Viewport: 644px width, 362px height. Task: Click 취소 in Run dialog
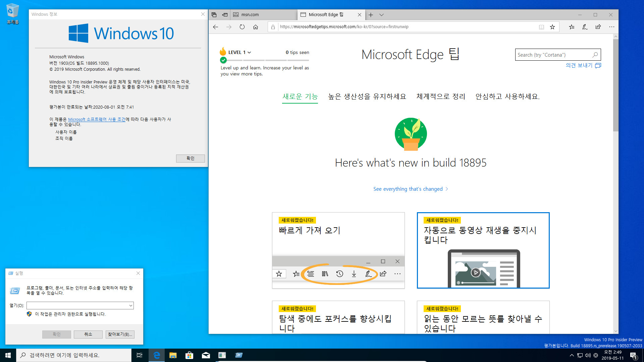[88, 334]
